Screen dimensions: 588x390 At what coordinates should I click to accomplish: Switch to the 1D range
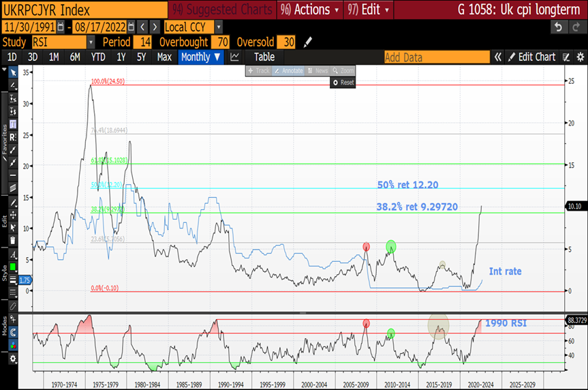pos(12,57)
